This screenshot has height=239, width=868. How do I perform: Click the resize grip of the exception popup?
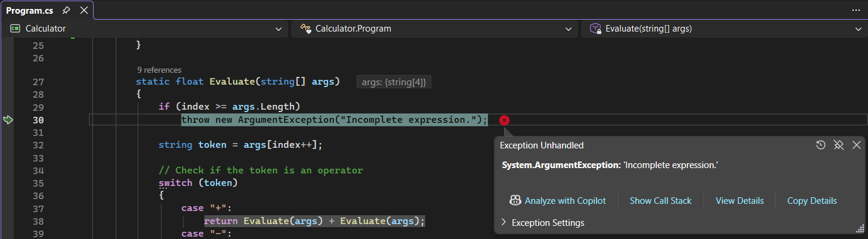[x=860, y=229]
